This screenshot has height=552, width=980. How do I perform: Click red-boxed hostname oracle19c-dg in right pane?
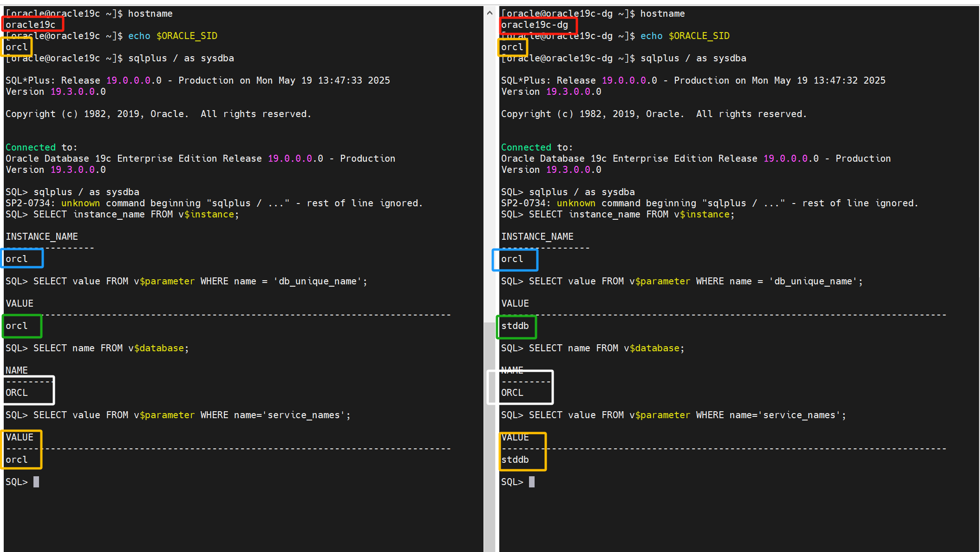[535, 25]
